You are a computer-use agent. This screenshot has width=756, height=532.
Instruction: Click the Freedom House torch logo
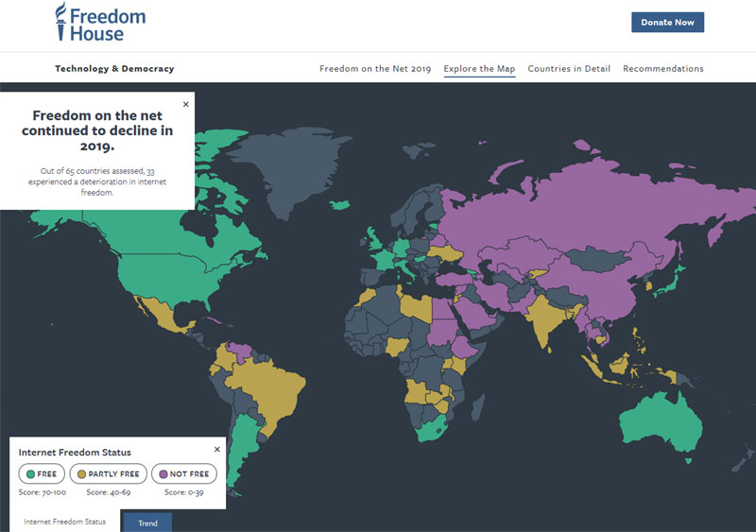coord(62,23)
